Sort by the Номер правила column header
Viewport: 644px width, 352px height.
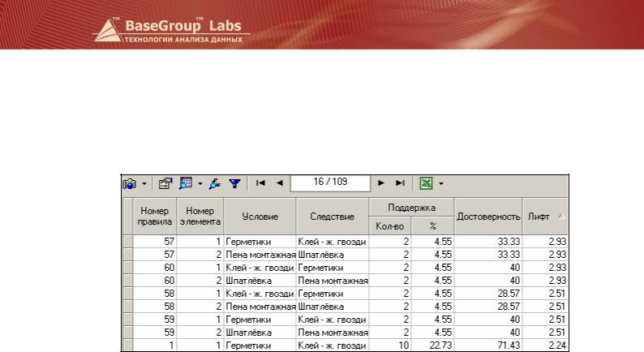pos(155,217)
